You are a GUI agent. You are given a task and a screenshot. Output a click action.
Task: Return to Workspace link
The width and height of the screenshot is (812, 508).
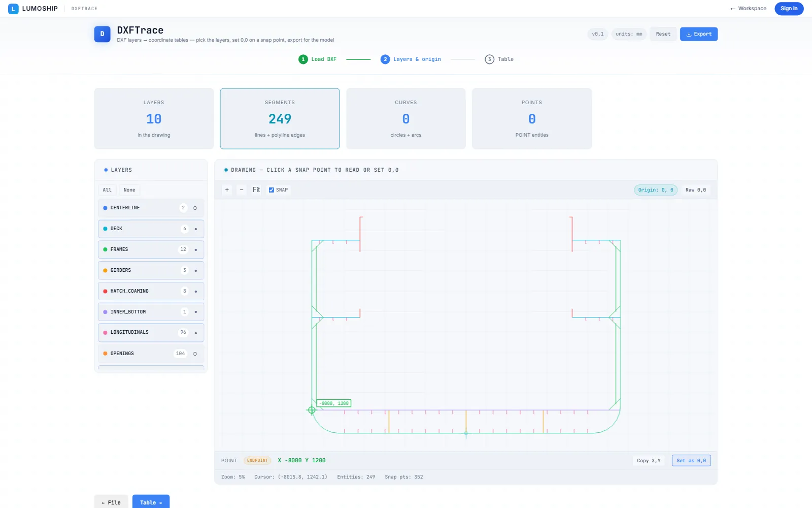(x=749, y=9)
